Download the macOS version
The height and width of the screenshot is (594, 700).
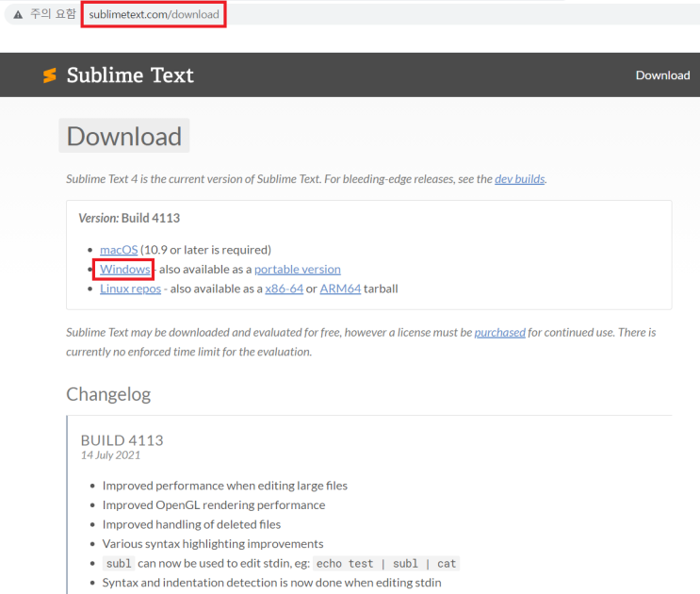[119, 250]
